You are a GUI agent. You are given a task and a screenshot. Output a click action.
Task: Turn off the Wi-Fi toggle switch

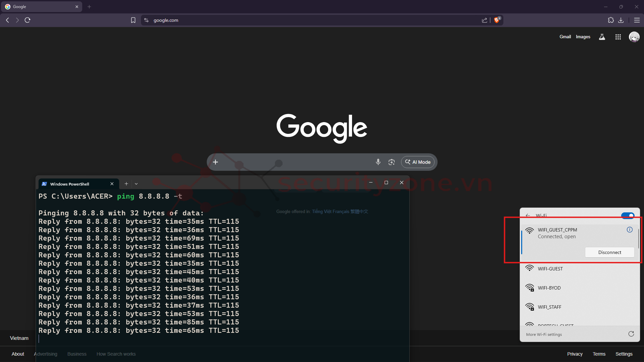628,215
